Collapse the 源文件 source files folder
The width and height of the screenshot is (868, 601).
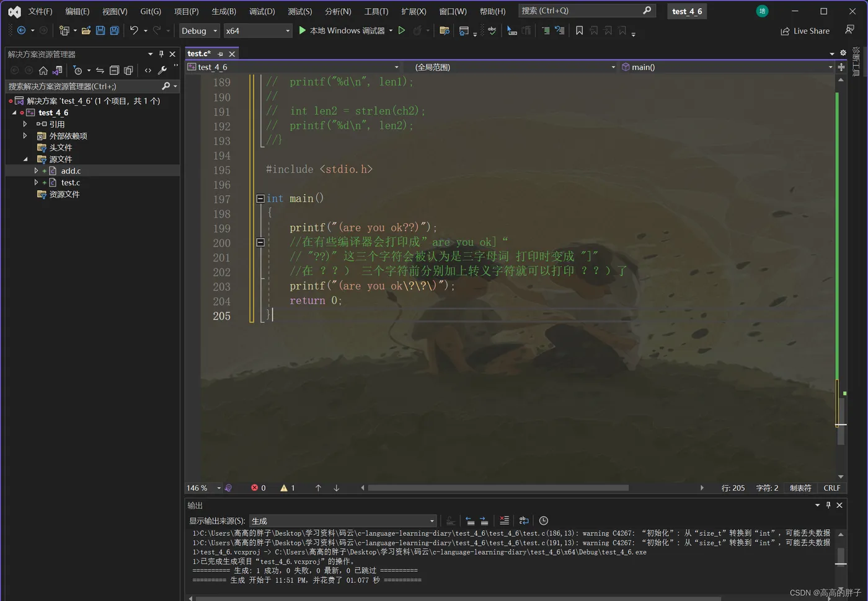(x=25, y=159)
